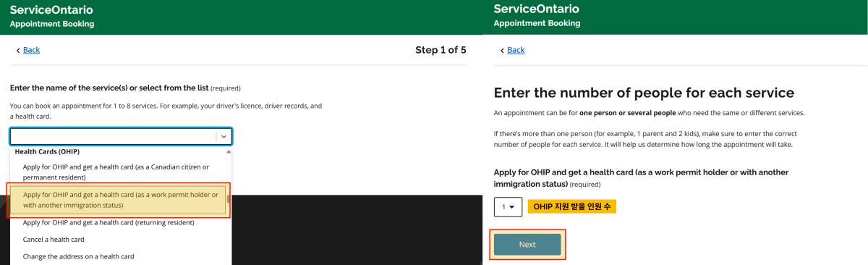Click the yellow Korean OHIP annotation label
Viewport: 868px width, 265px height.
tap(571, 207)
